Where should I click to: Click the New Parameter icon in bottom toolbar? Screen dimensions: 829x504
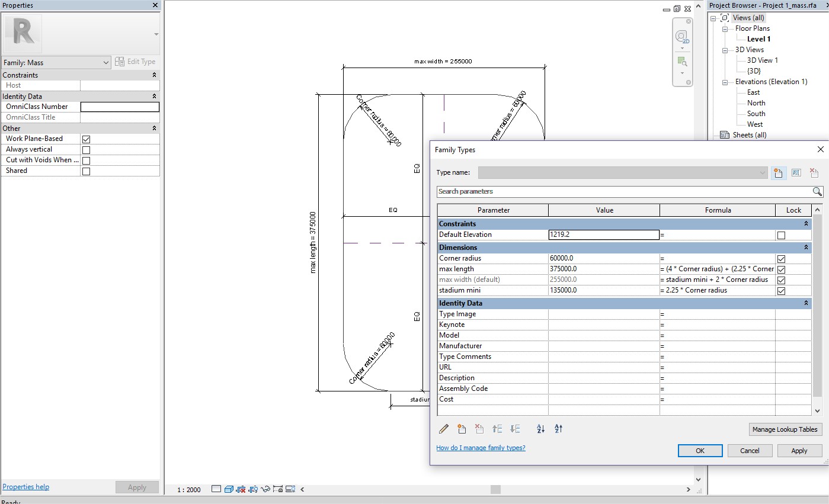pyautogui.click(x=462, y=429)
